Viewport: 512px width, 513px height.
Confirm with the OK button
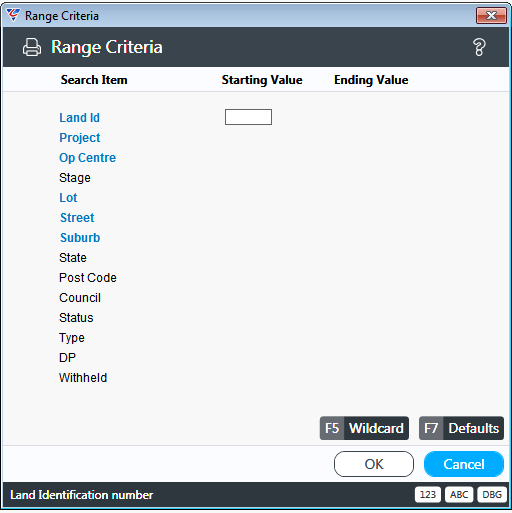pos(374,464)
